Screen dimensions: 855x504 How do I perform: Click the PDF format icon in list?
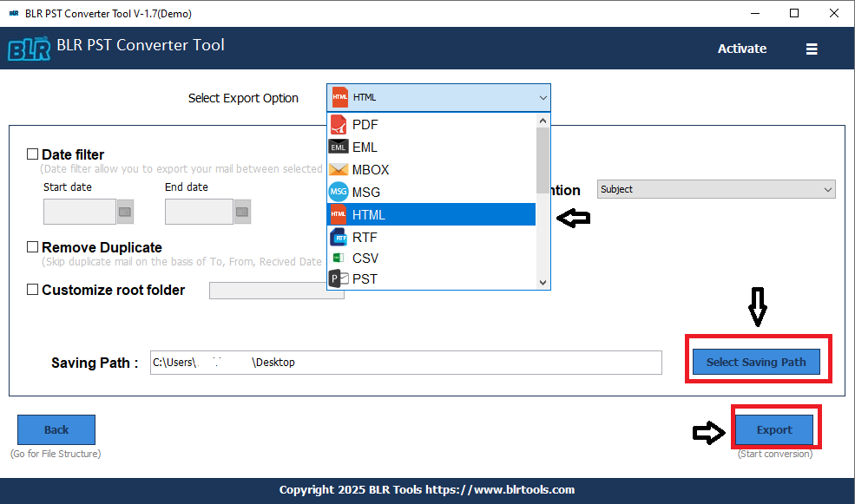[x=339, y=125]
